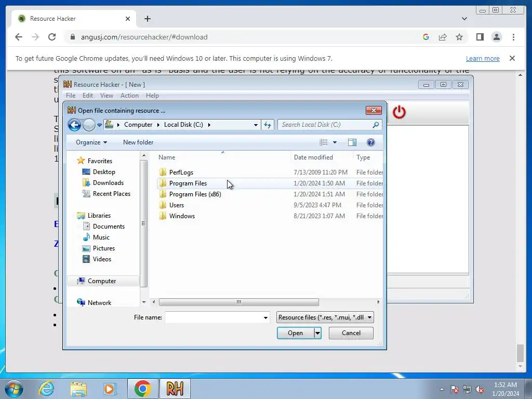
Task: Open the Videos library
Action: (101, 259)
